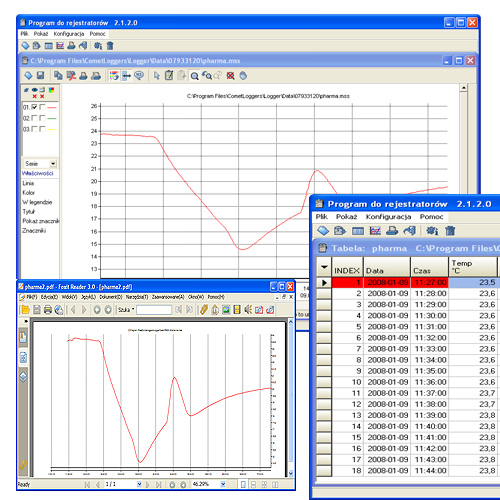
Task: Click the red line swatch of series 01
Action: tap(52, 107)
